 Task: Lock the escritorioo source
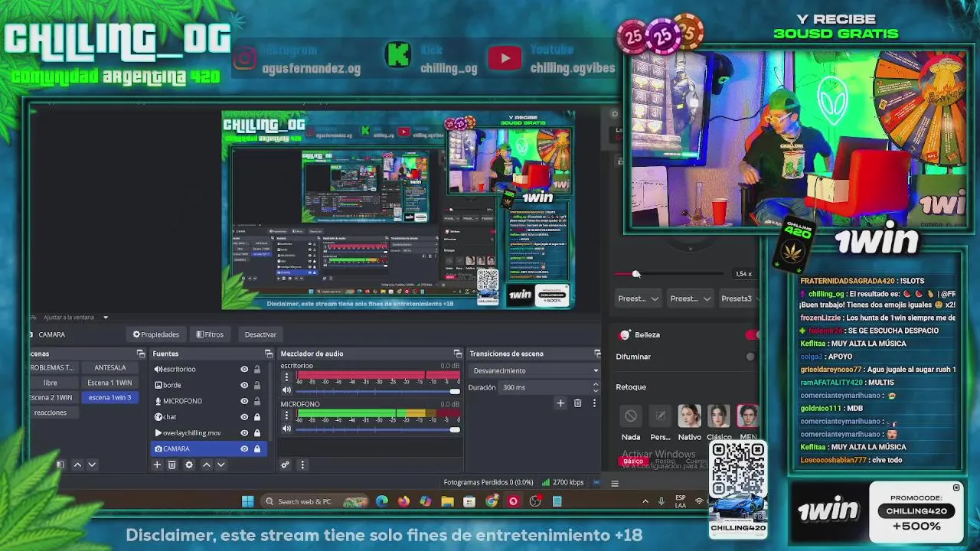[257, 369]
